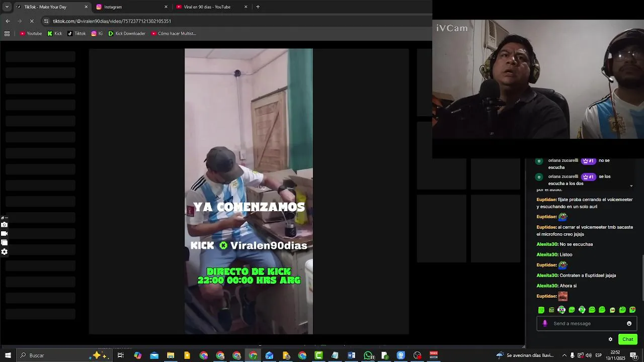Click the TikTok video with YA COMENZAMOS caption
Viewport: 644px width, 362px height.
[249, 191]
